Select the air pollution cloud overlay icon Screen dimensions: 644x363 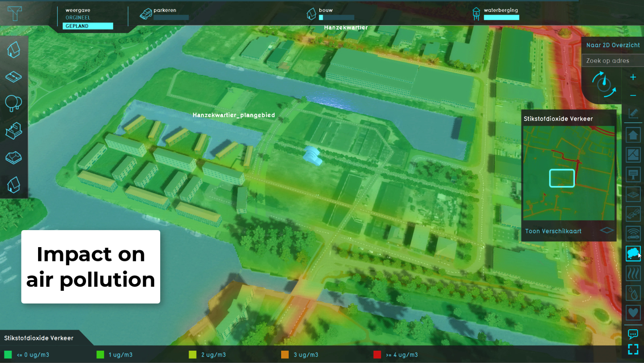tap(633, 254)
